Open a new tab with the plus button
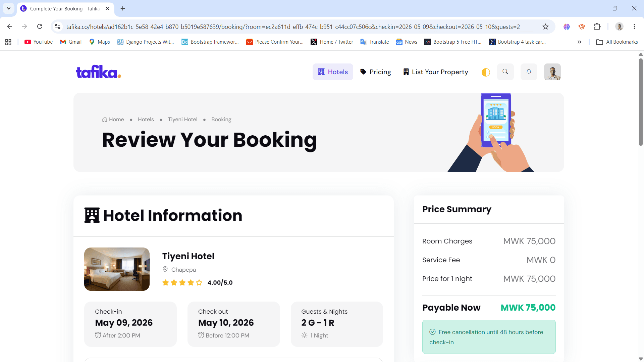The height and width of the screenshot is (362, 644). [123, 8]
